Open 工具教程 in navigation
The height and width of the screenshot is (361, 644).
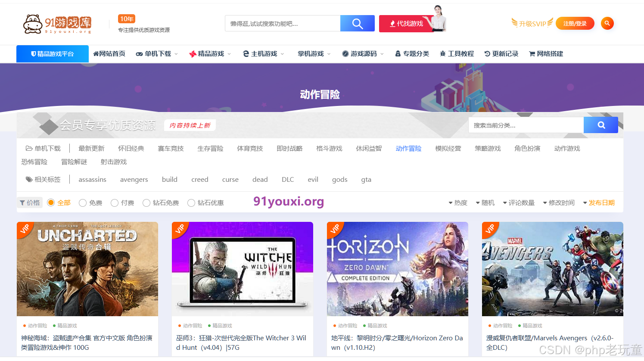457,54
